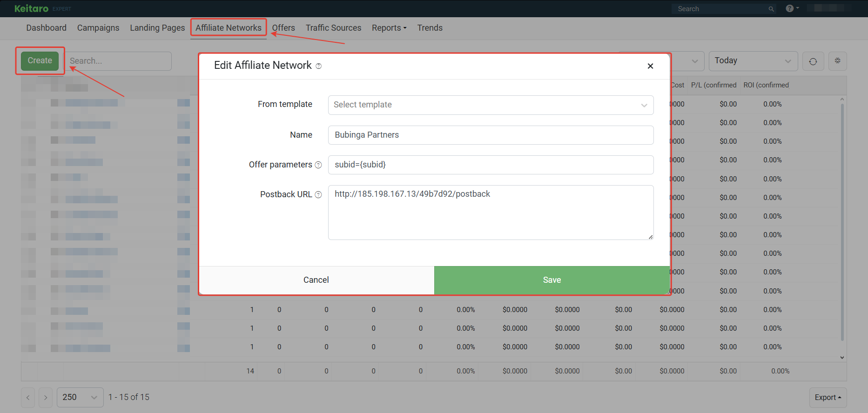Click the scroll-down arrow of the table
Viewport: 868px width, 413px height.
tap(842, 358)
